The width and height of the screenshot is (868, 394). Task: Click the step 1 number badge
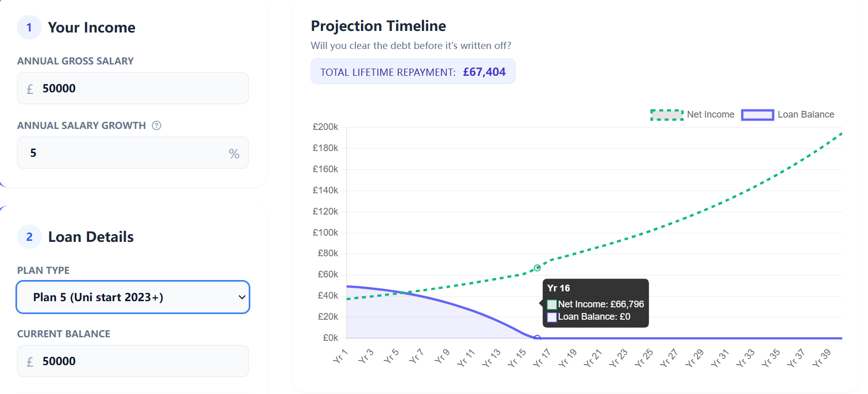29,27
